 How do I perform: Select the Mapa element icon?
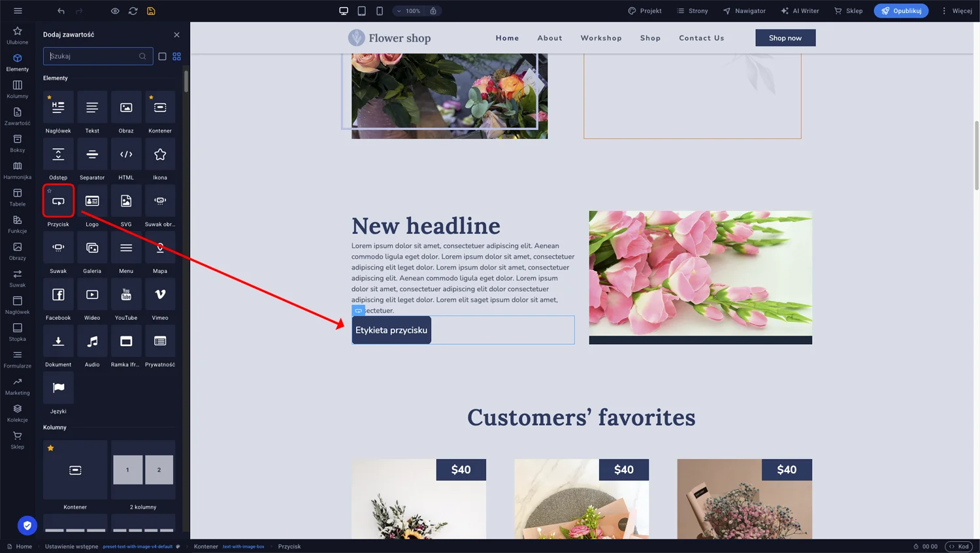[160, 248]
